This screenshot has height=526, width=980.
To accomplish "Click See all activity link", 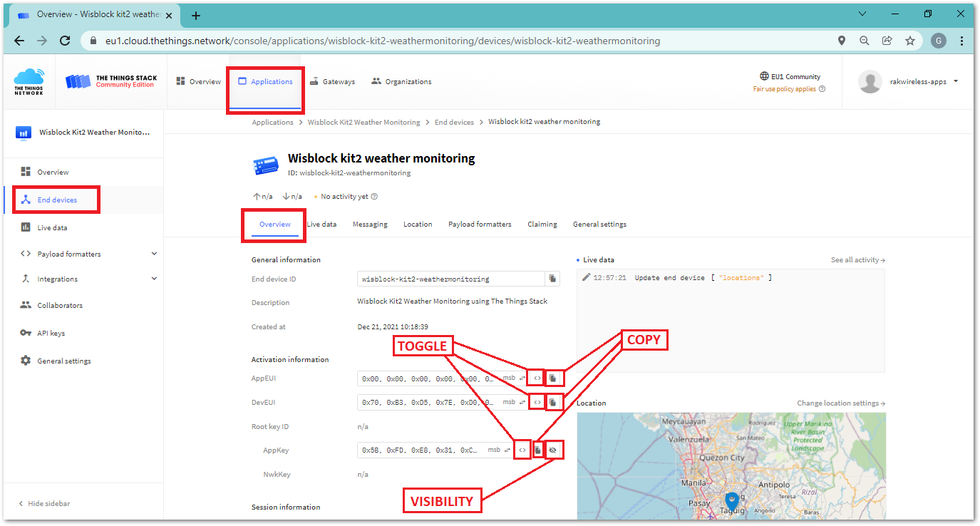I will (857, 260).
